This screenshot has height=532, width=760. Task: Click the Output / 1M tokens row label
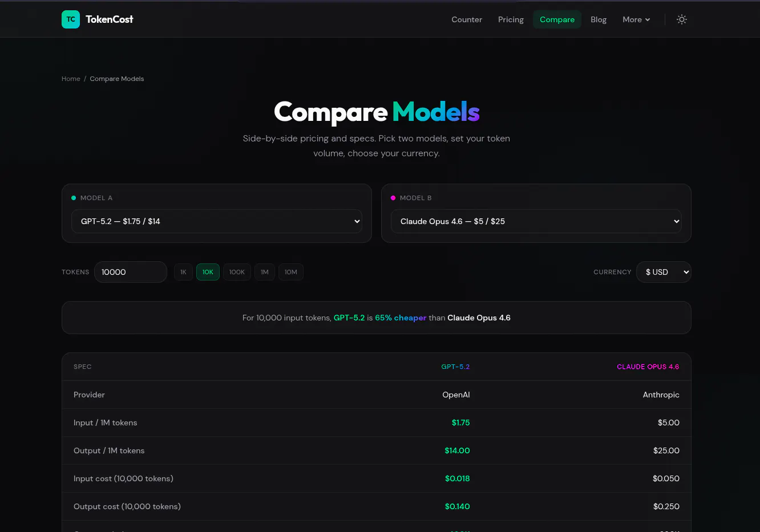(109, 450)
